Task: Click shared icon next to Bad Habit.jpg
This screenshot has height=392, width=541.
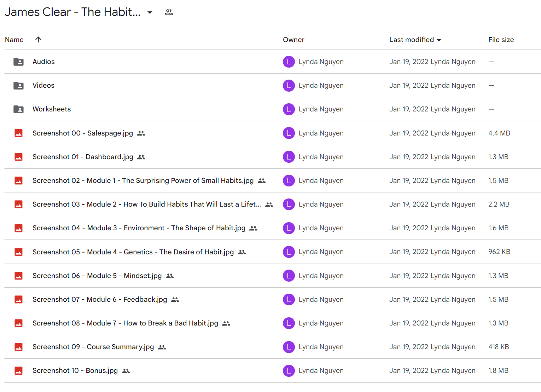Action: click(226, 323)
